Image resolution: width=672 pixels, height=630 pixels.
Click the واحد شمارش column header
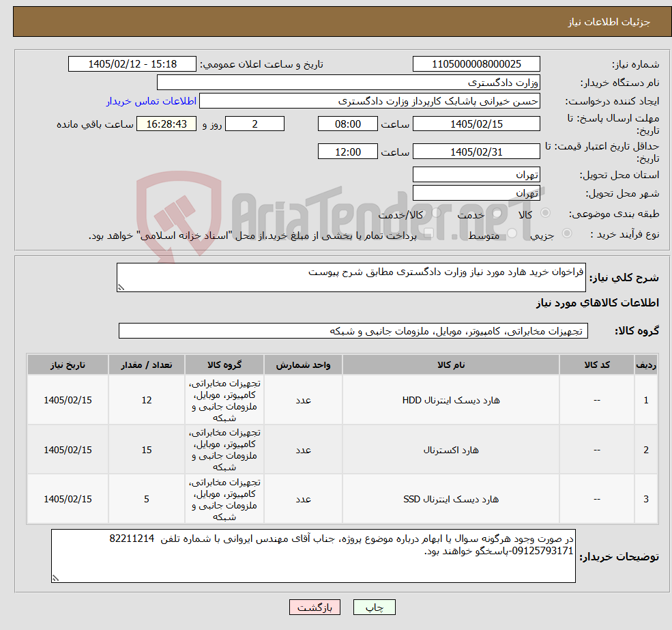tap(303, 364)
